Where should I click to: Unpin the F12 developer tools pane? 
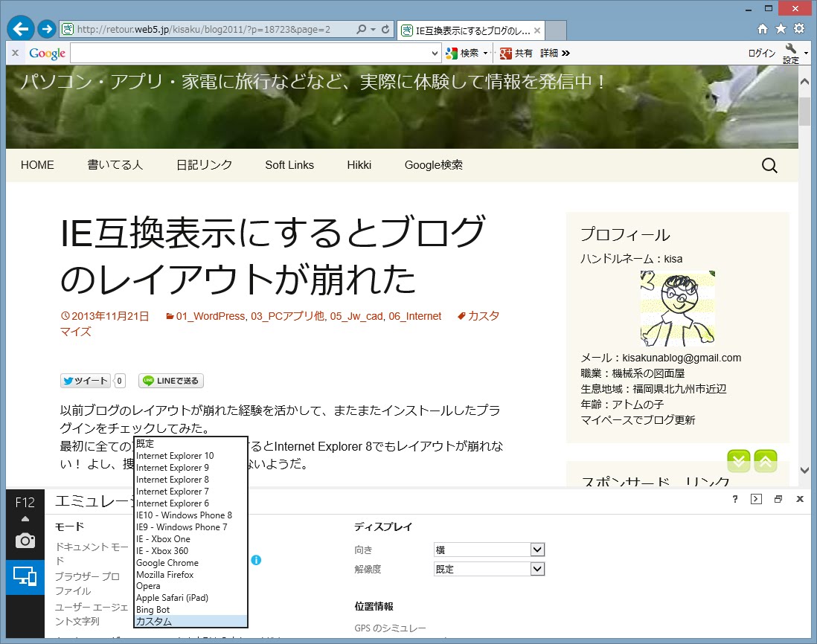click(x=778, y=499)
